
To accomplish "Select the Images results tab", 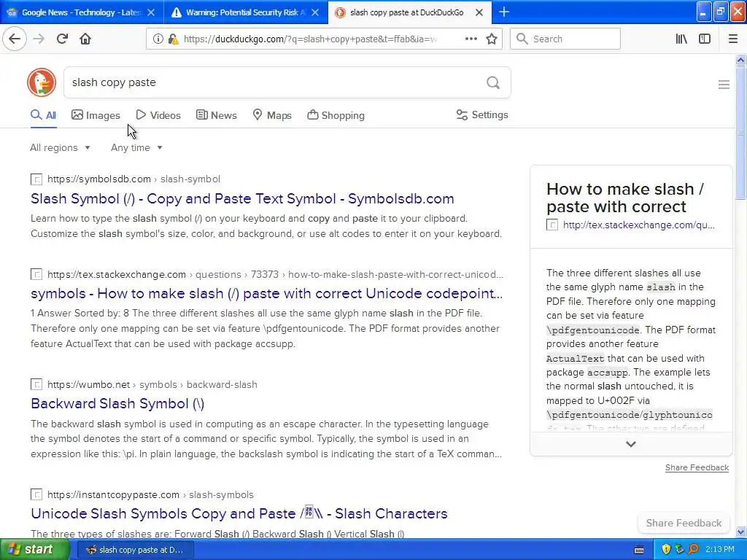I will coord(96,115).
